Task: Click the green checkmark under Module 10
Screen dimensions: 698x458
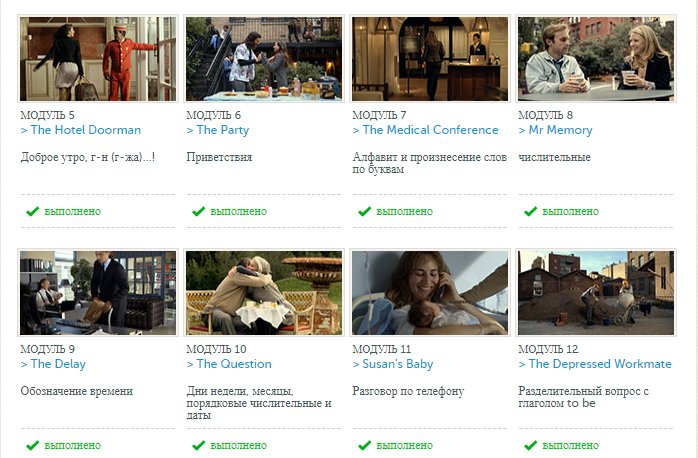Action: (x=199, y=445)
